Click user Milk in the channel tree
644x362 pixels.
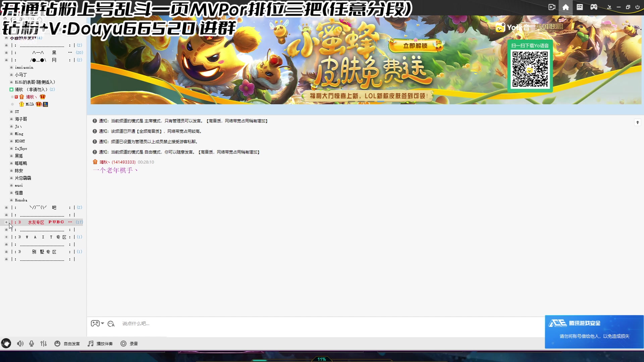point(30,104)
